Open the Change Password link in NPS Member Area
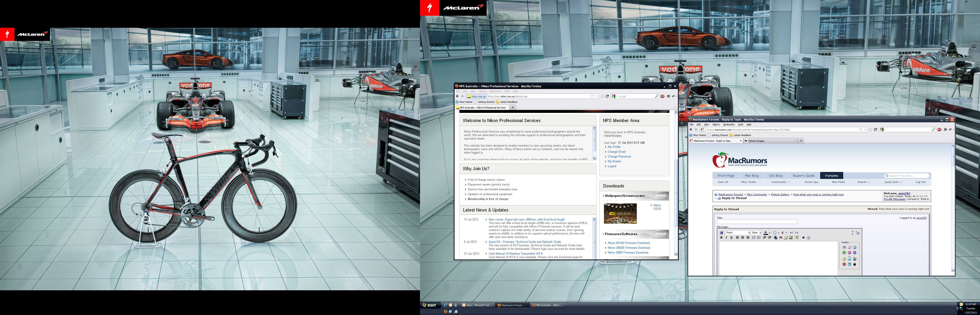 point(619,157)
